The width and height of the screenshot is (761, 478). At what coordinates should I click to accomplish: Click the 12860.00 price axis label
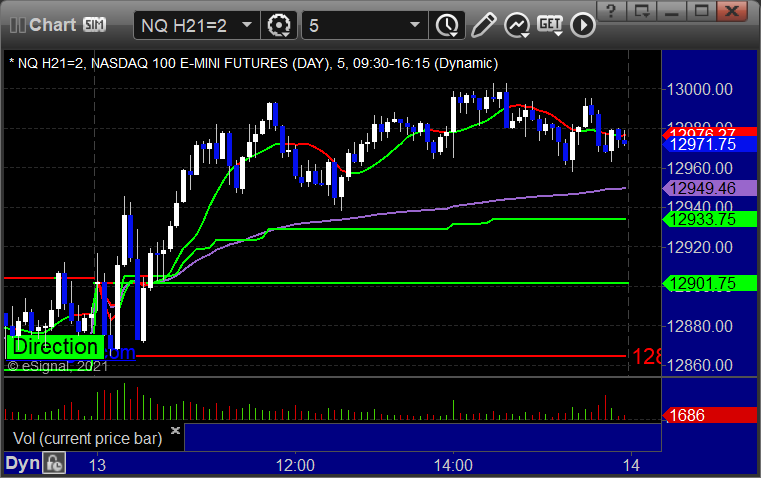click(699, 365)
